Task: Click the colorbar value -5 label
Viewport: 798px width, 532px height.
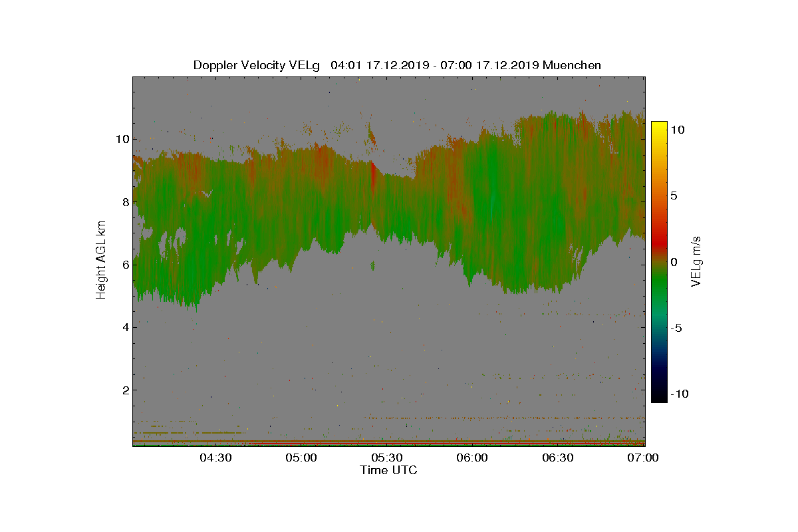Action: pos(676,328)
